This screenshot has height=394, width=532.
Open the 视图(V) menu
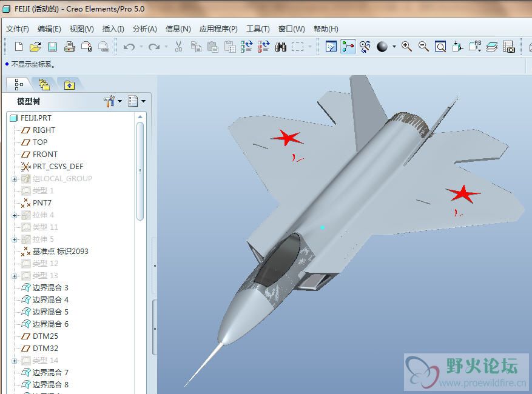point(81,29)
